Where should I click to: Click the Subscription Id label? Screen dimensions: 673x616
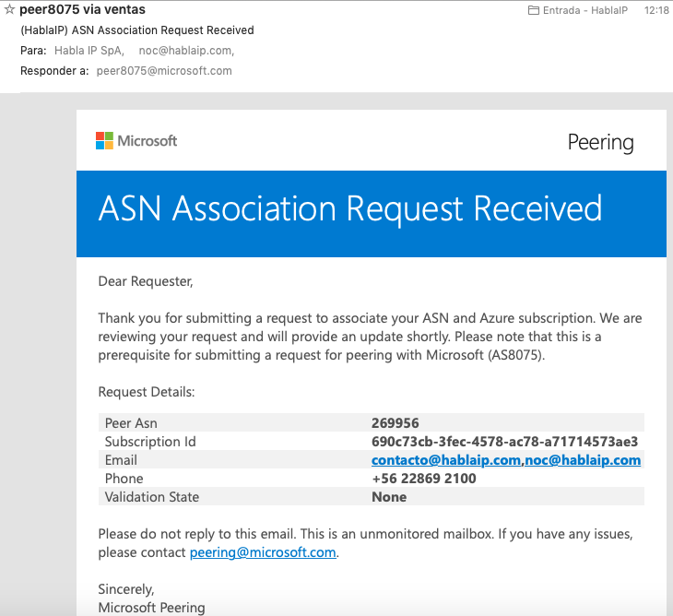coord(150,442)
